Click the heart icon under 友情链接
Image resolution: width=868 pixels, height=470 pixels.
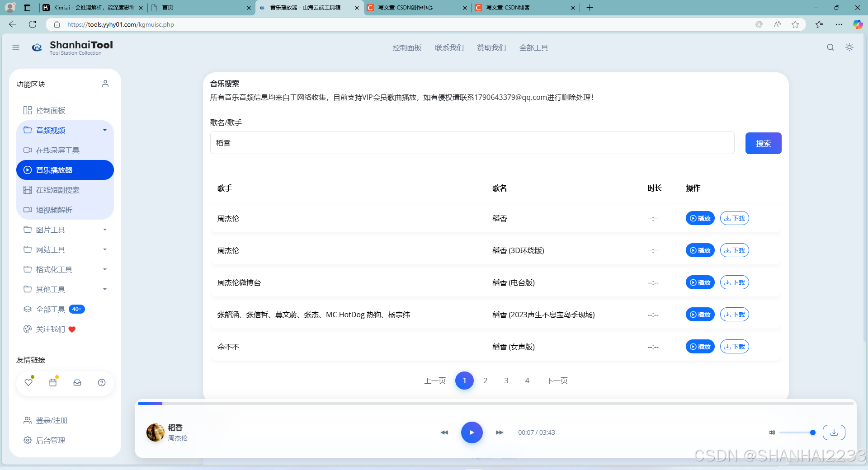click(28, 382)
